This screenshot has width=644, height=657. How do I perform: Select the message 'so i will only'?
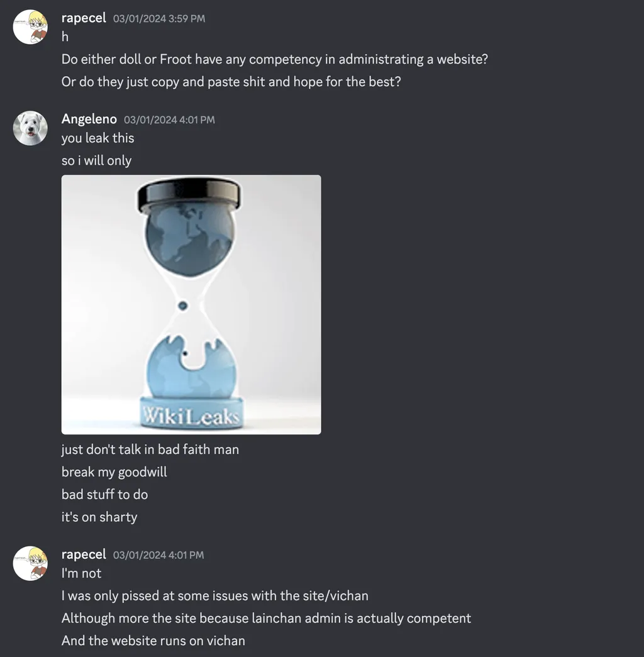(96, 160)
